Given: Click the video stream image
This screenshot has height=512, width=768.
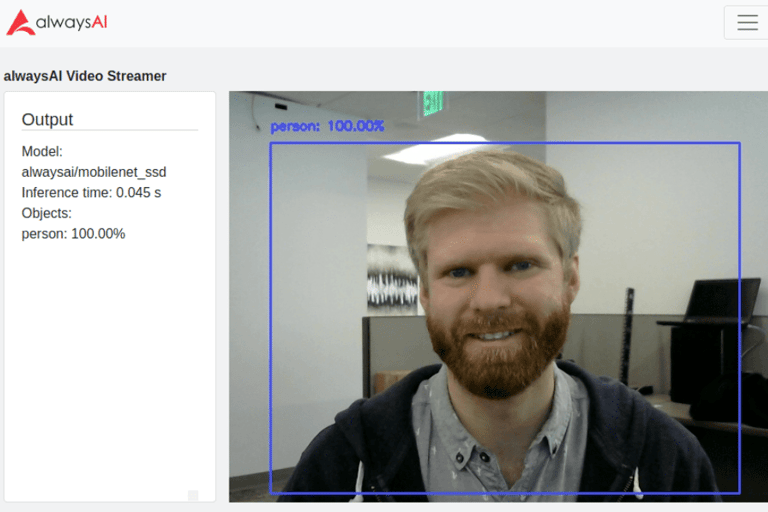Looking at the screenshot, I should point(499,296).
